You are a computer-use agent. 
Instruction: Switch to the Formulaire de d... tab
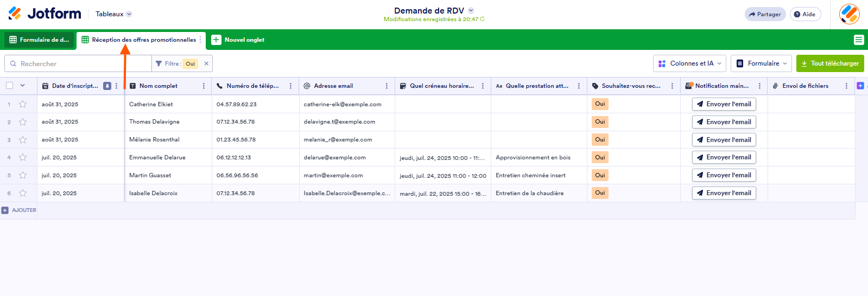pos(39,40)
